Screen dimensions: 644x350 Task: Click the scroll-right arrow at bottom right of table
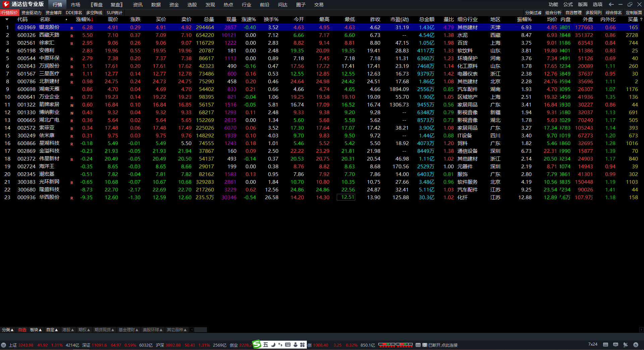click(641, 330)
